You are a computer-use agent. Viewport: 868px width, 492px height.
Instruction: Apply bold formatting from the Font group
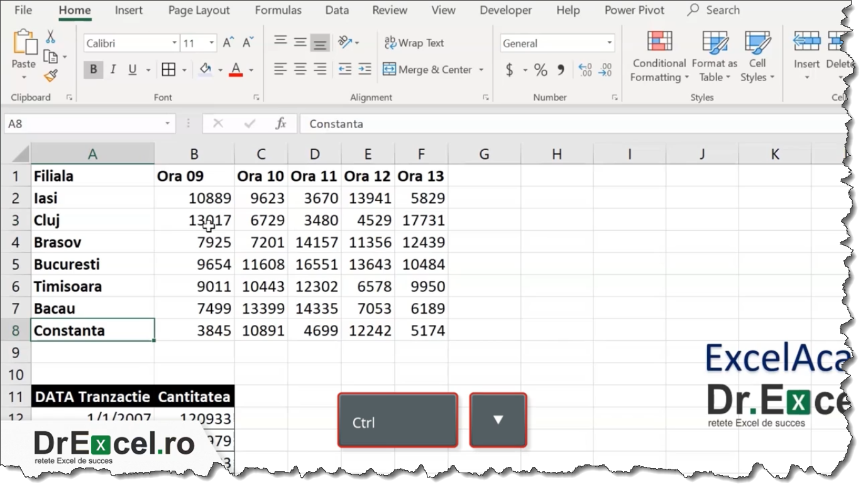[93, 70]
